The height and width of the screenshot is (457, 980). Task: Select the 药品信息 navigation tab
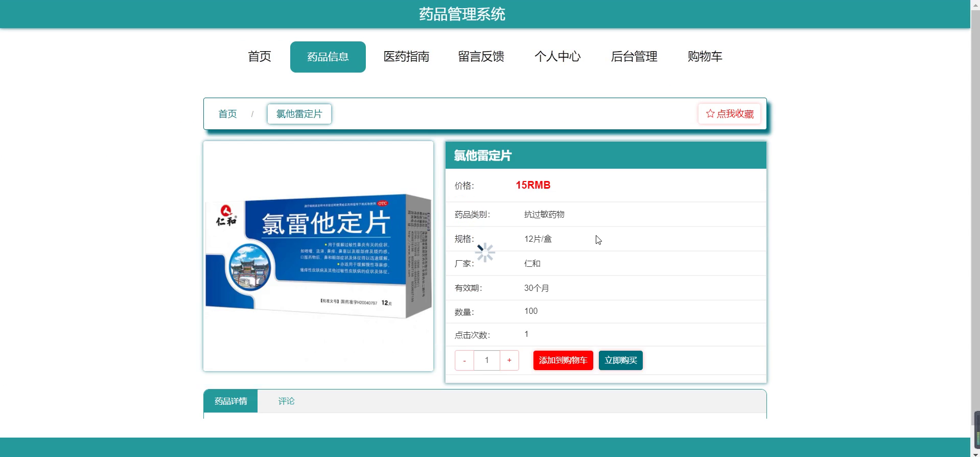(328, 57)
